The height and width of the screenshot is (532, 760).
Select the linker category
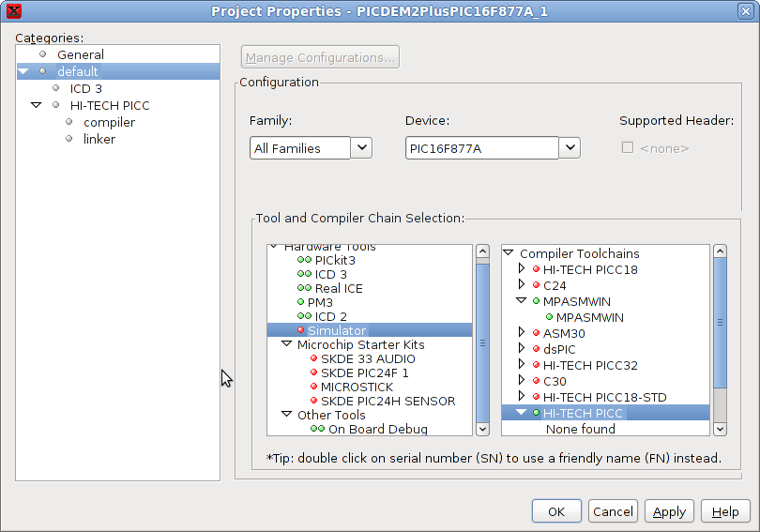[99, 139]
